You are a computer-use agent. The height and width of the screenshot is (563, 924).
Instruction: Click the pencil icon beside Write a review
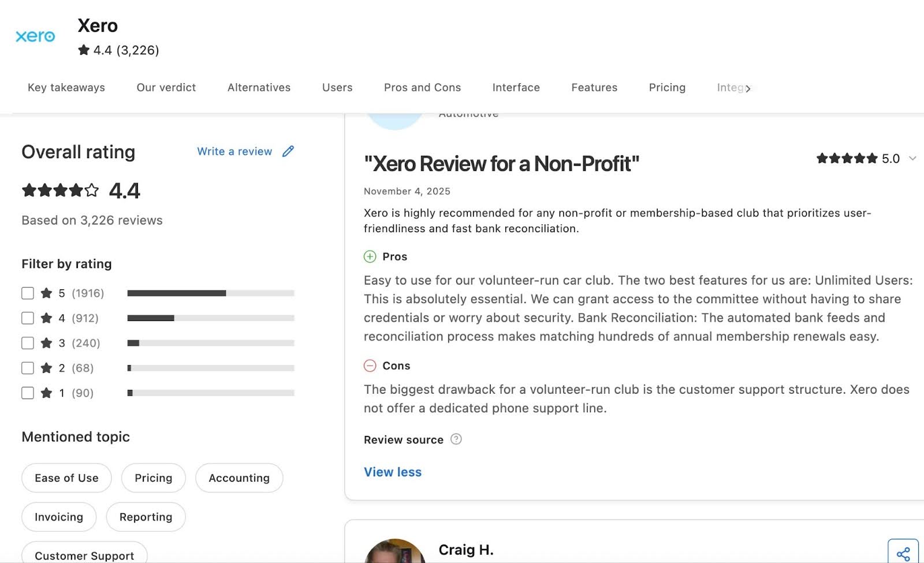pyautogui.click(x=288, y=151)
